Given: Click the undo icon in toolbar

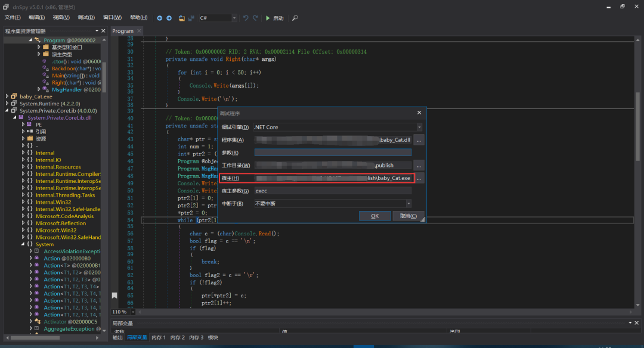Looking at the screenshot, I should click(246, 18).
